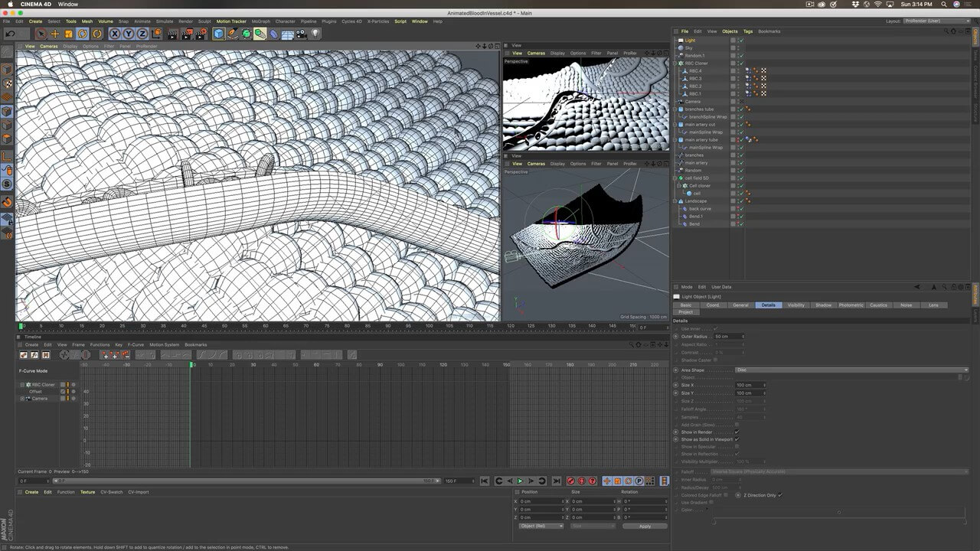Activate the X-axis lock icon

(x=114, y=34)
